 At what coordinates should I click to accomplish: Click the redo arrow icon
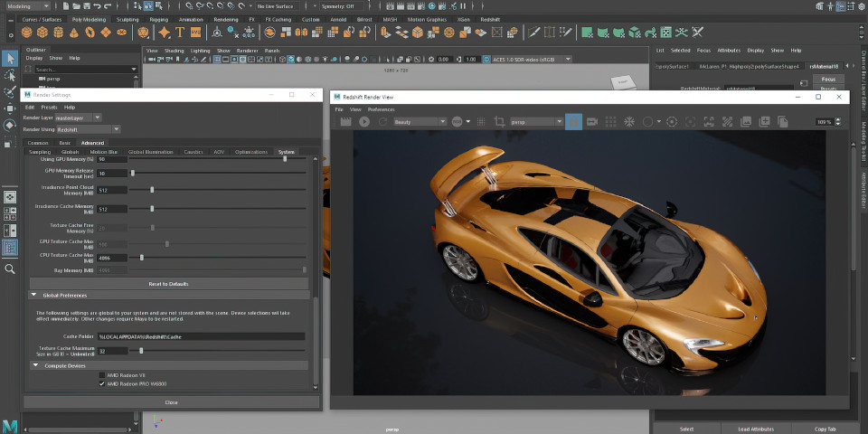coord(108,6)
